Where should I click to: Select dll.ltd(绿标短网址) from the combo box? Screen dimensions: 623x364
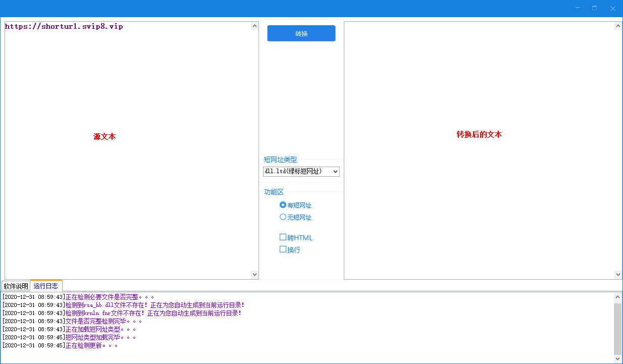click(x=298, y=171)
